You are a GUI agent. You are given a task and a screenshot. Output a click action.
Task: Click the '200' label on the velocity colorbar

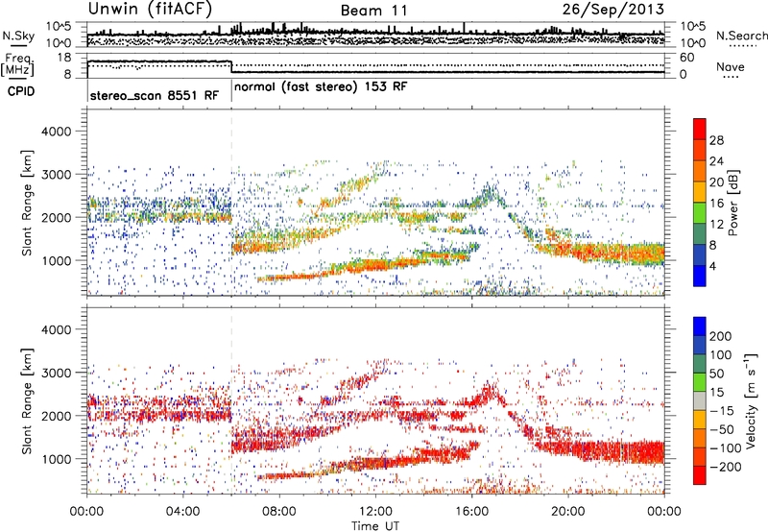tap(721, 336)
